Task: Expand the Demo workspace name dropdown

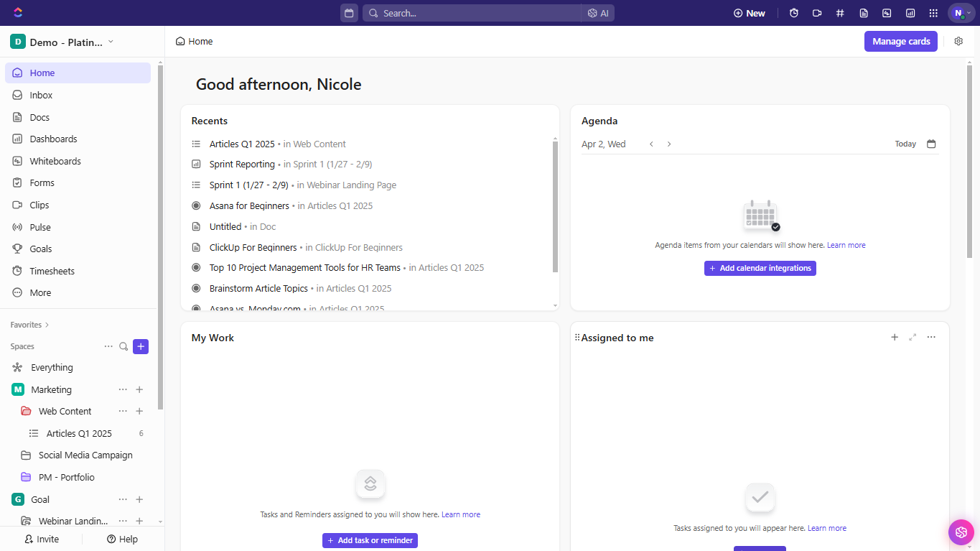Action: point(62,42)
